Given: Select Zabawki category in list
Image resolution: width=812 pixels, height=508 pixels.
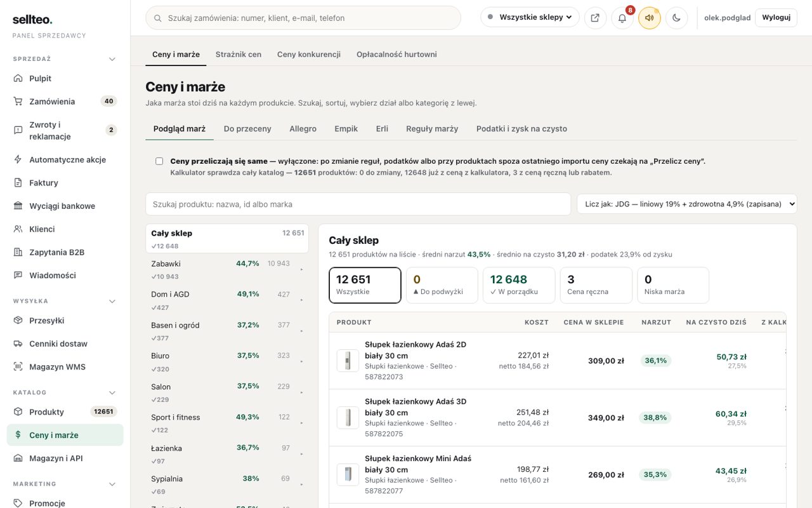Looking at the screenshot, I should [227, 269].
